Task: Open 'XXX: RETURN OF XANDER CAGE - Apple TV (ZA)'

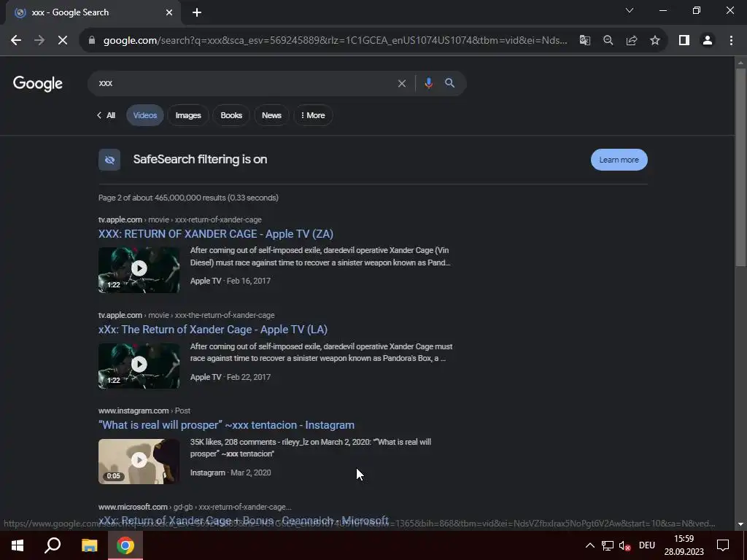Action: 216,234
